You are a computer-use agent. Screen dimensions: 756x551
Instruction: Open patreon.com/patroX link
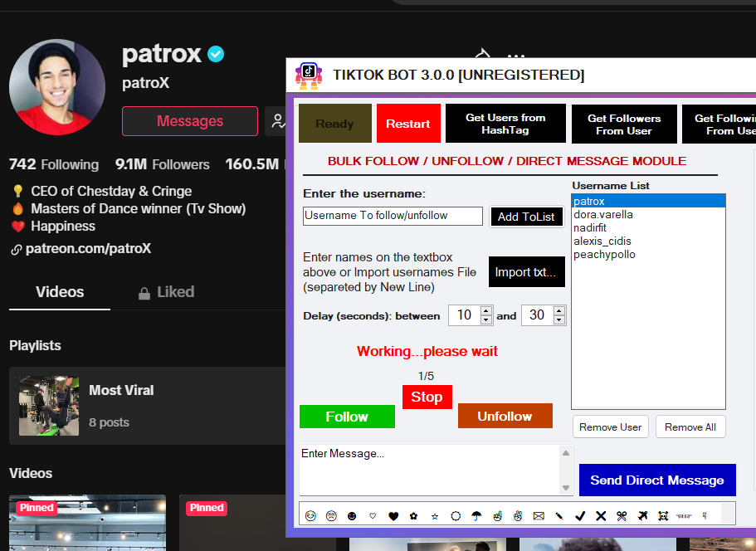[88, 248]
